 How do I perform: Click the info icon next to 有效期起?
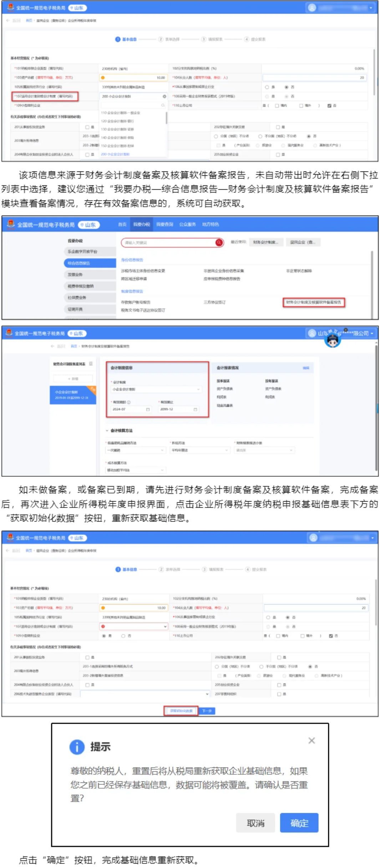click(x=129, y=402)
